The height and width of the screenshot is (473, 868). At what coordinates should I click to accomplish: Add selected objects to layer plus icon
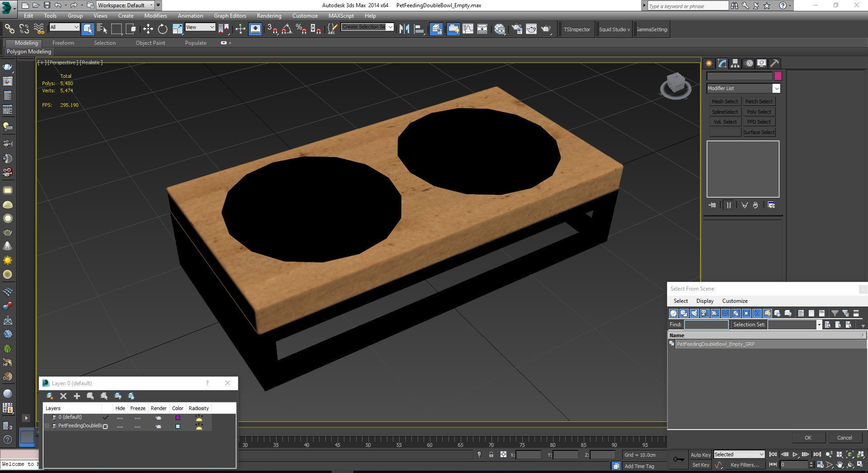coord(77,396)
